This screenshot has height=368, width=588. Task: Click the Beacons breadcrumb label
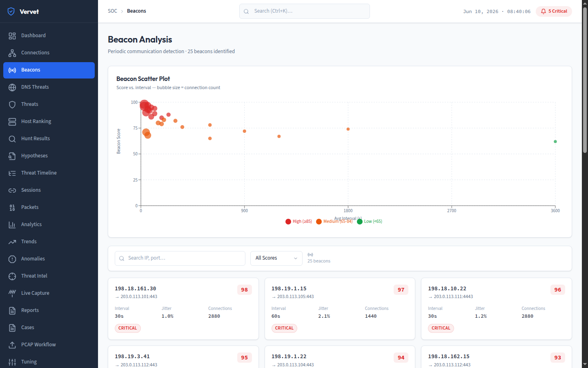[136, 11]
